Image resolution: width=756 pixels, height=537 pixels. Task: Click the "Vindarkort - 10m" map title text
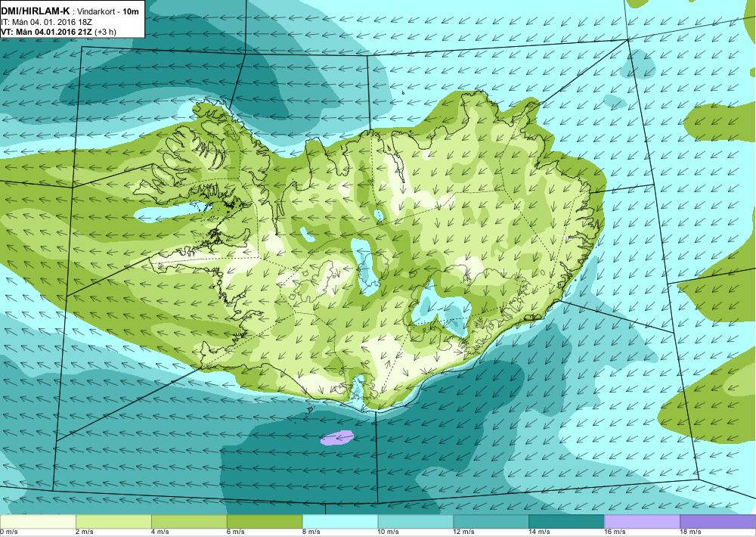(x=108, y=11)
